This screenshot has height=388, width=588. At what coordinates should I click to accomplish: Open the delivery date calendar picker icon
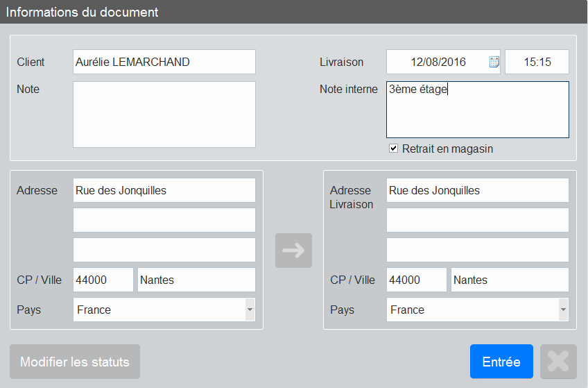pos(494,62)
